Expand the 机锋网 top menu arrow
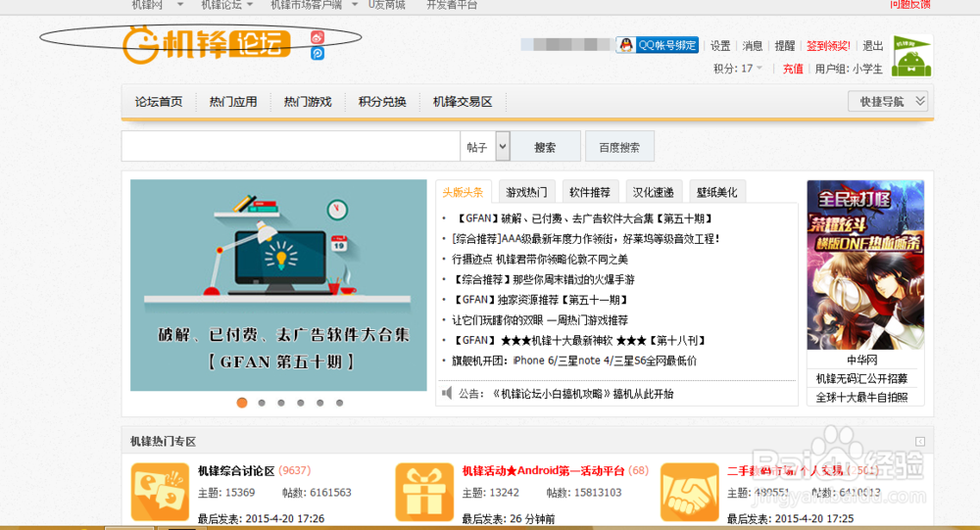This screenshot has height=530, width=980. pos(180,5)
